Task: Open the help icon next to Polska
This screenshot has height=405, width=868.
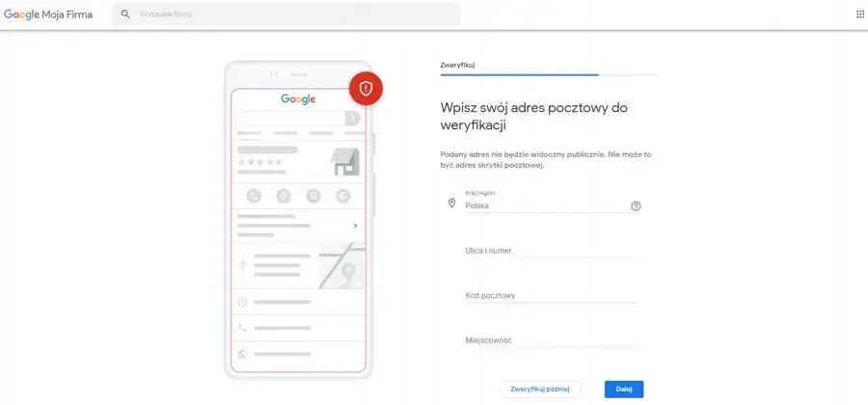Action: 636,205
